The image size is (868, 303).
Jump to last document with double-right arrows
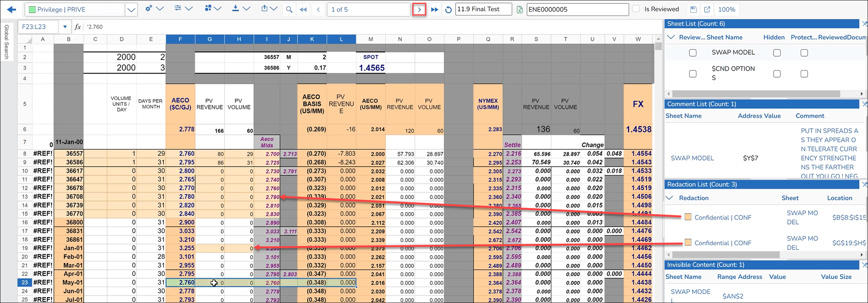pos(435,10)
